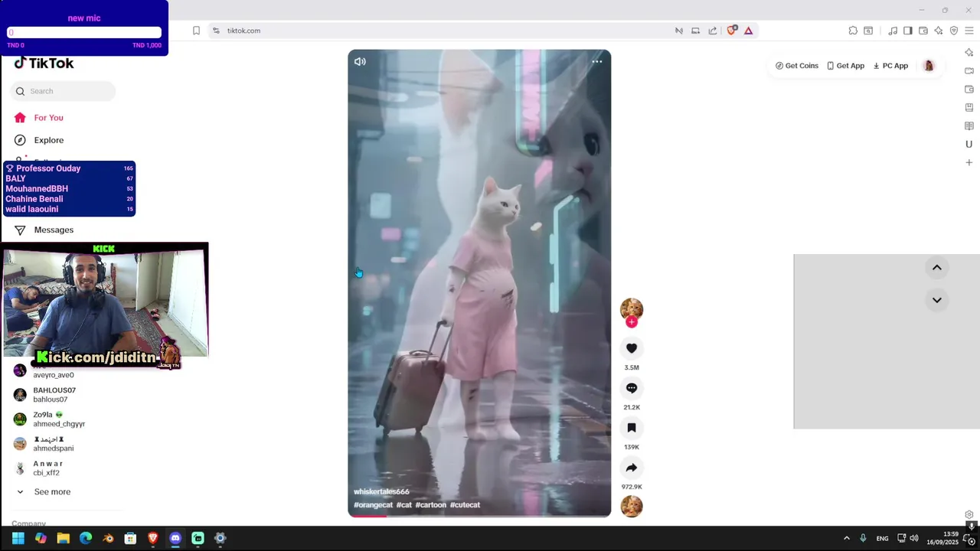The height and width of the screenshot is (551, 980).
Task: Open the TikTok profile avatar menu
Action: (x=929, y=66)
